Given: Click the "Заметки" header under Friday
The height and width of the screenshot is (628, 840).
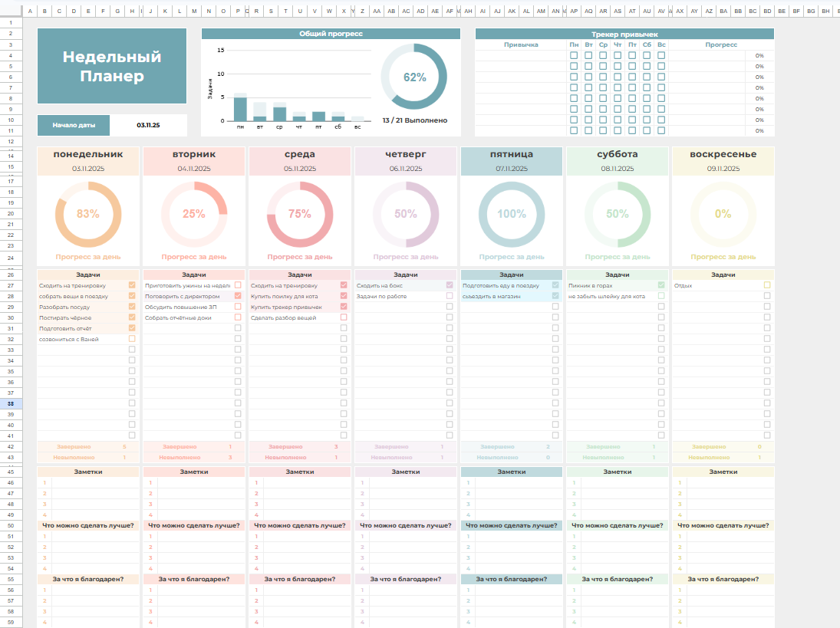Looking at the screenshot, I should point(512,472).
